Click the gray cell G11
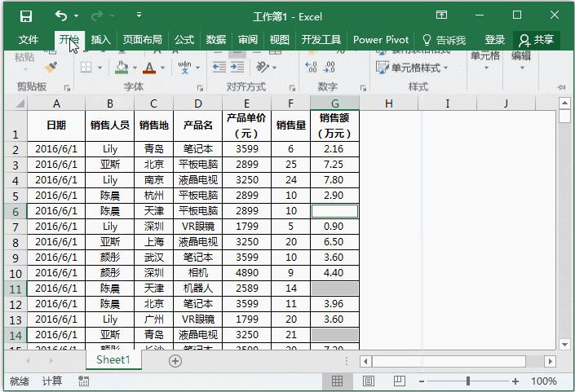This screenshot has height=392, width=575. [x=335, y=288]
